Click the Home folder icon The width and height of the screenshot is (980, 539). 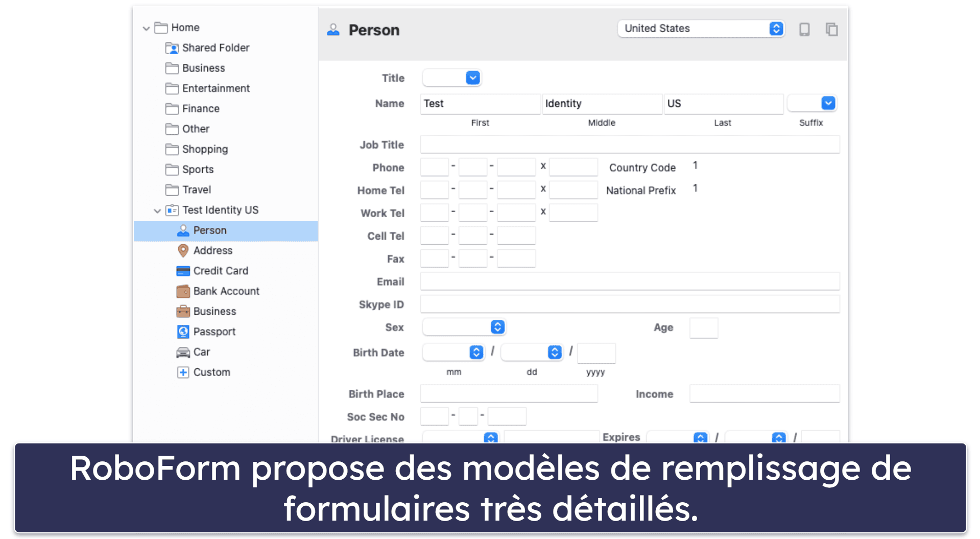pos(161,28)
